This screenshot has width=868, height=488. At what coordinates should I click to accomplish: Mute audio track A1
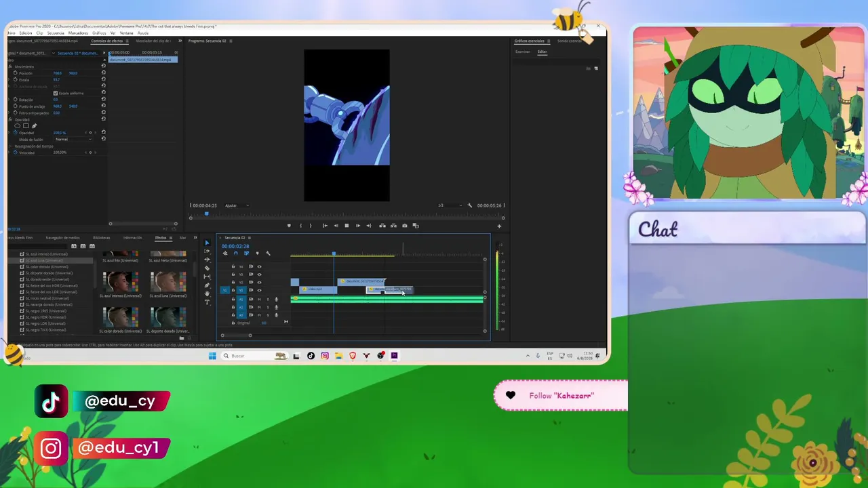[x=259, y=299]
